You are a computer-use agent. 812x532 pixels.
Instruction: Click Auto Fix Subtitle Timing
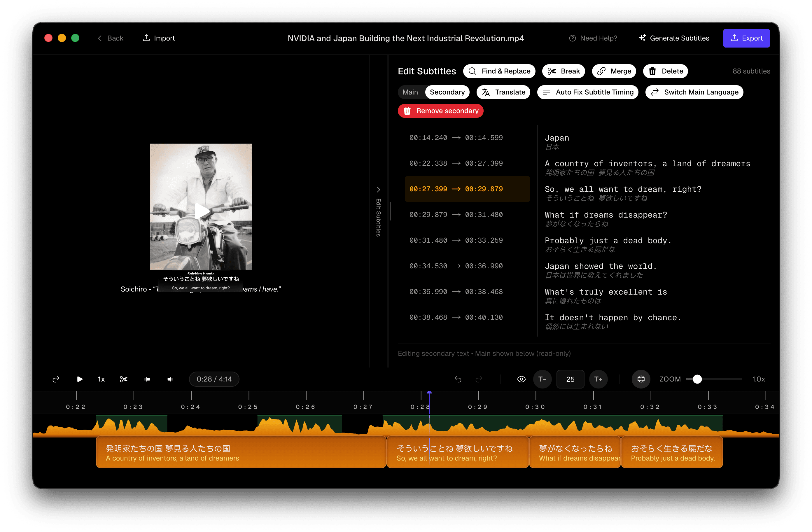[587, 92]
